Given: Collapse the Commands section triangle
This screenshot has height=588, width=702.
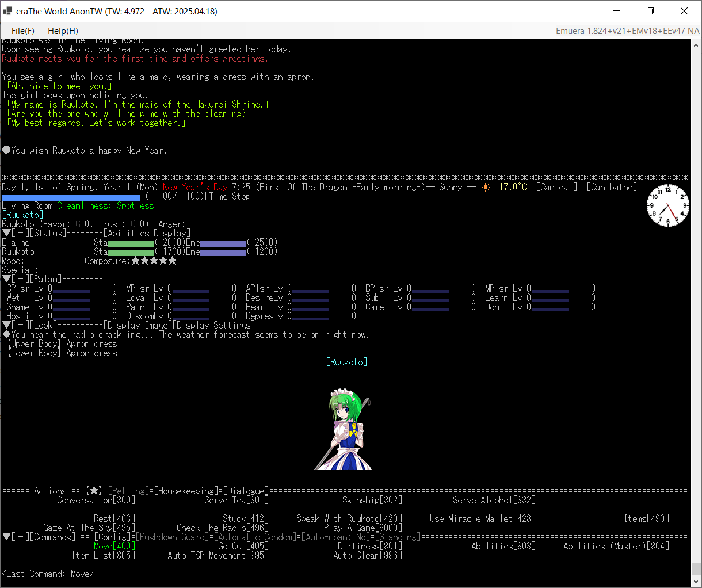Looking at the screenshot, I should point(6,537).
